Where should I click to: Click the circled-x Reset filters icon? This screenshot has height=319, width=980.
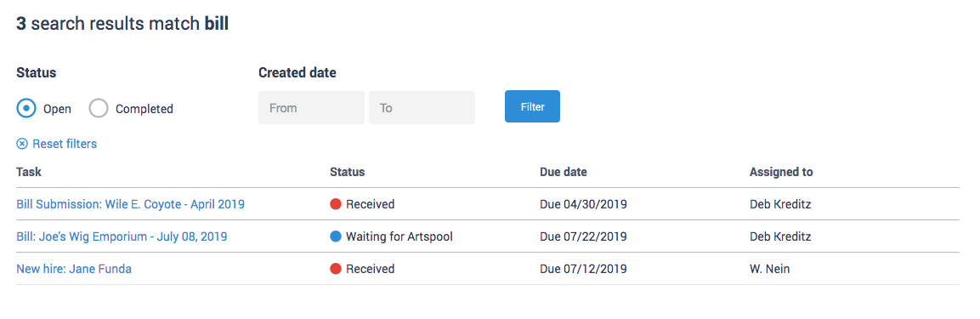(x=22, y=144)
